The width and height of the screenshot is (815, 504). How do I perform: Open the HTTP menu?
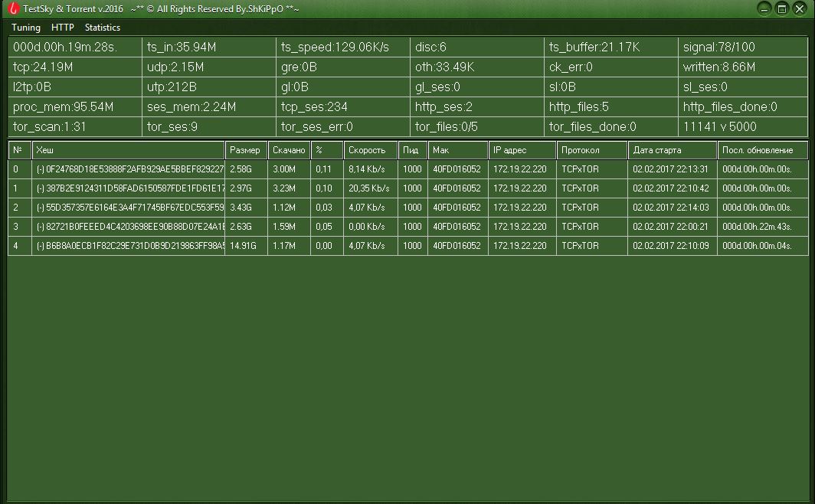[63, 28]
